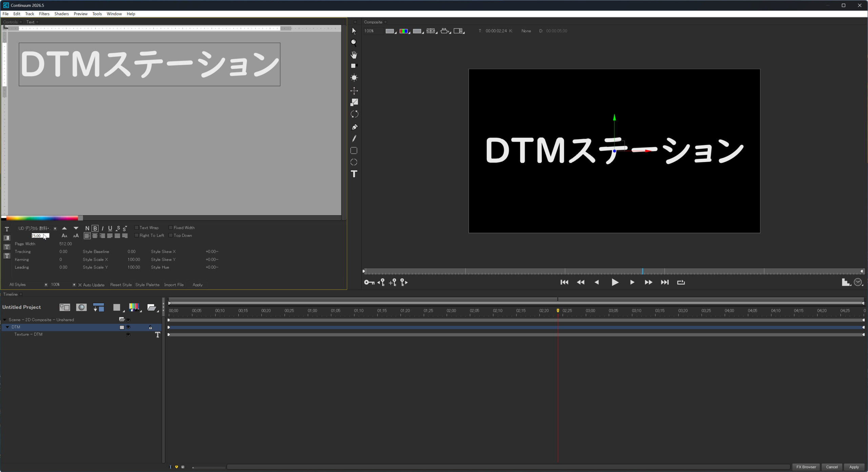Select the rotate tool
The image size is (868, 472).
354,114
